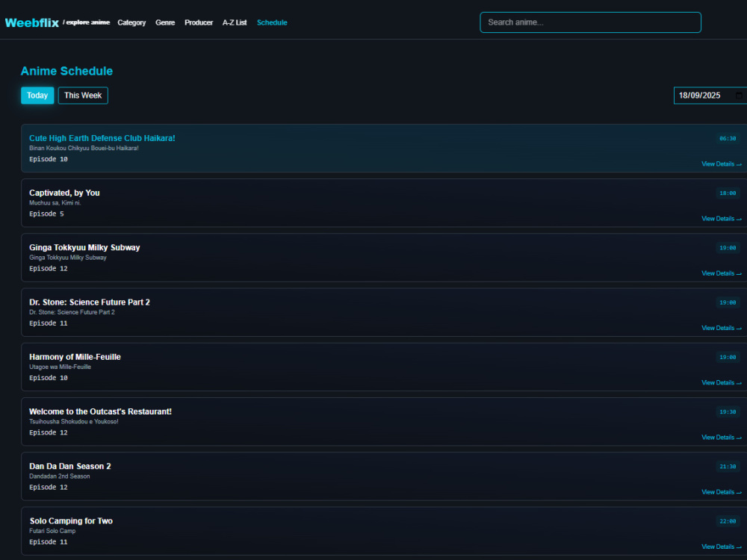Click Futari Solo Camp subtitle
The height and width of the screenshot is (560, 747).
pos(52,531)
